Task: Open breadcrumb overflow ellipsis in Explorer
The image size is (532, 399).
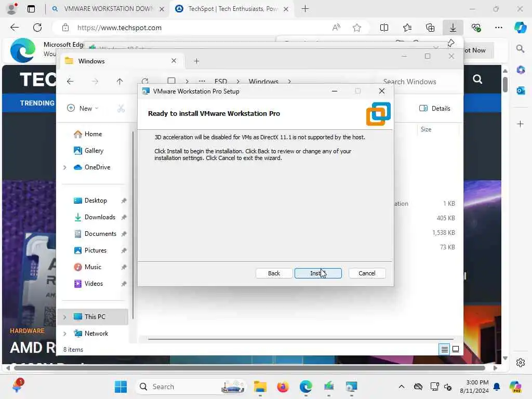Action: pyautogui.click(x=202, y=82)
